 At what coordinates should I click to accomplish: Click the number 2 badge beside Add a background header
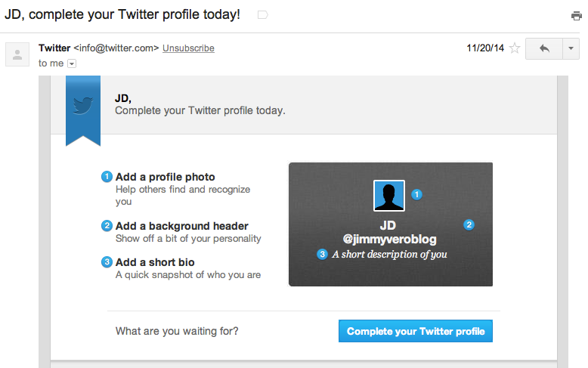[x=107, y=226]
